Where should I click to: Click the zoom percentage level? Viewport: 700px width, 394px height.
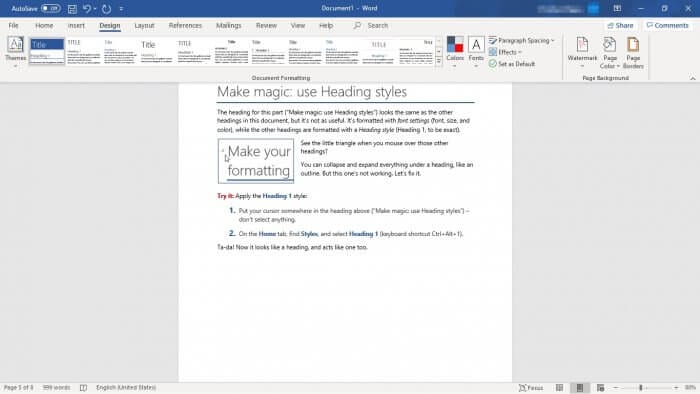690,388
